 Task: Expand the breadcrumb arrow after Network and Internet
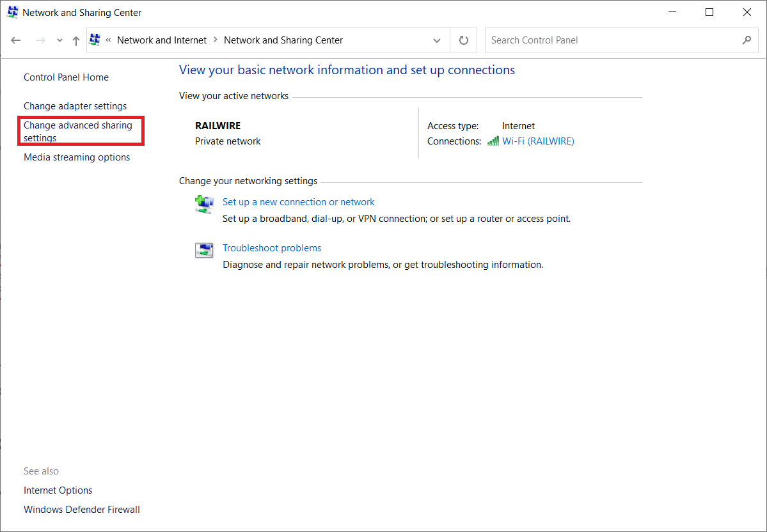pos(215,40)
